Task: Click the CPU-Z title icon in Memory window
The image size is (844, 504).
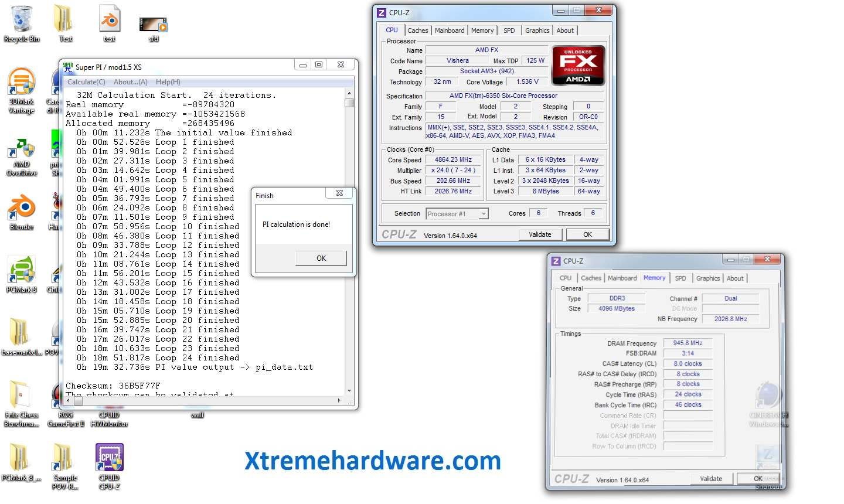Action: 556,261
